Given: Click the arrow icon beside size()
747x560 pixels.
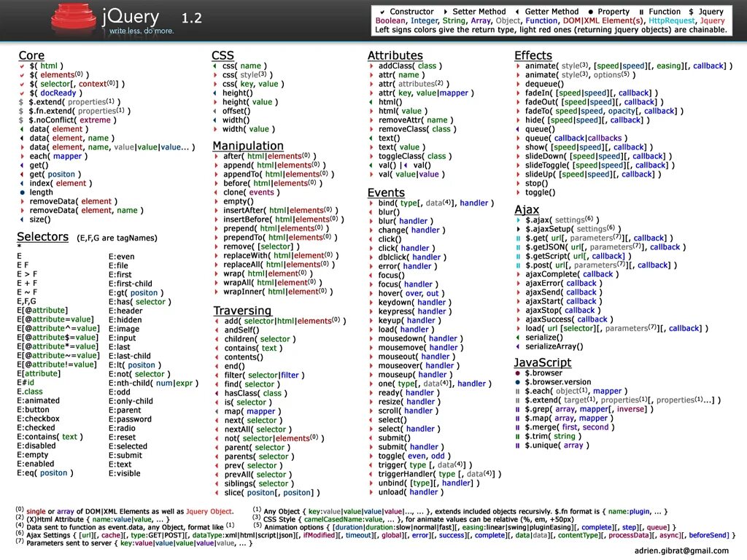Looking at the screenshot, I should (x=22, y=219).
